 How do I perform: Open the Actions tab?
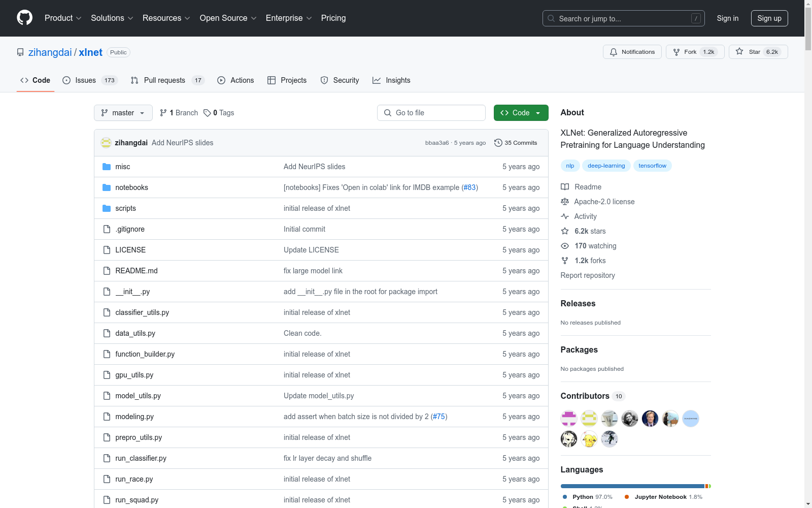235,80
